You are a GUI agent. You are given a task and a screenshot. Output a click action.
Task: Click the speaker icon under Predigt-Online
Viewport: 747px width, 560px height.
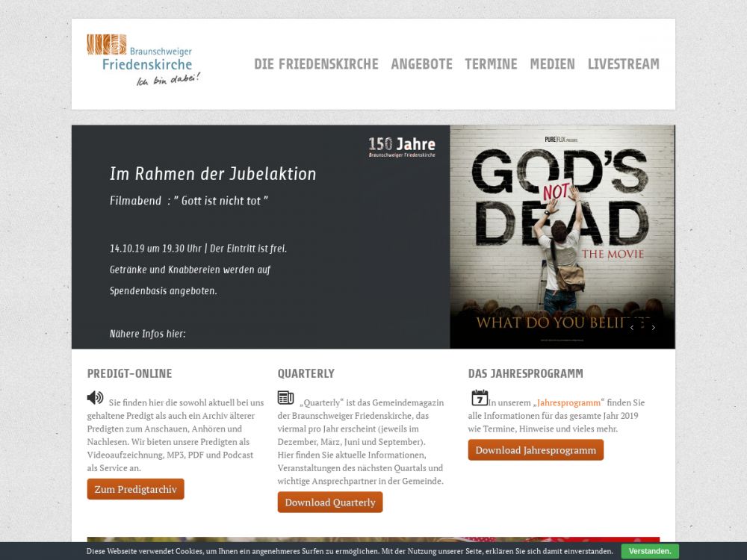pos(95,397)
